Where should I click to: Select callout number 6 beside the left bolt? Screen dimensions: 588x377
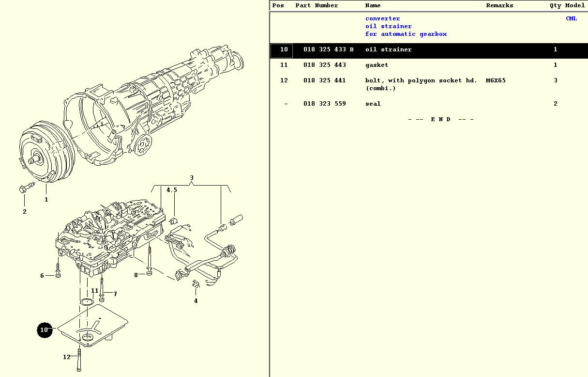[x=42, y=276]
